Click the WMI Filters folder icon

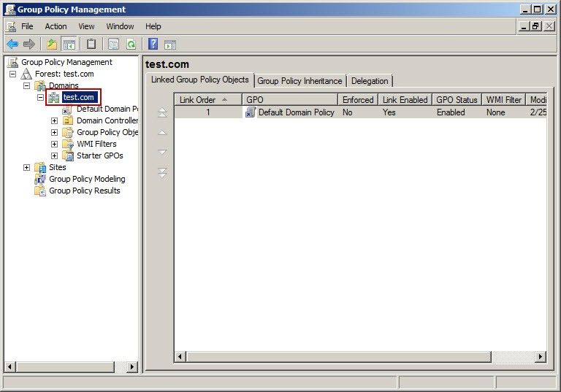68,144
